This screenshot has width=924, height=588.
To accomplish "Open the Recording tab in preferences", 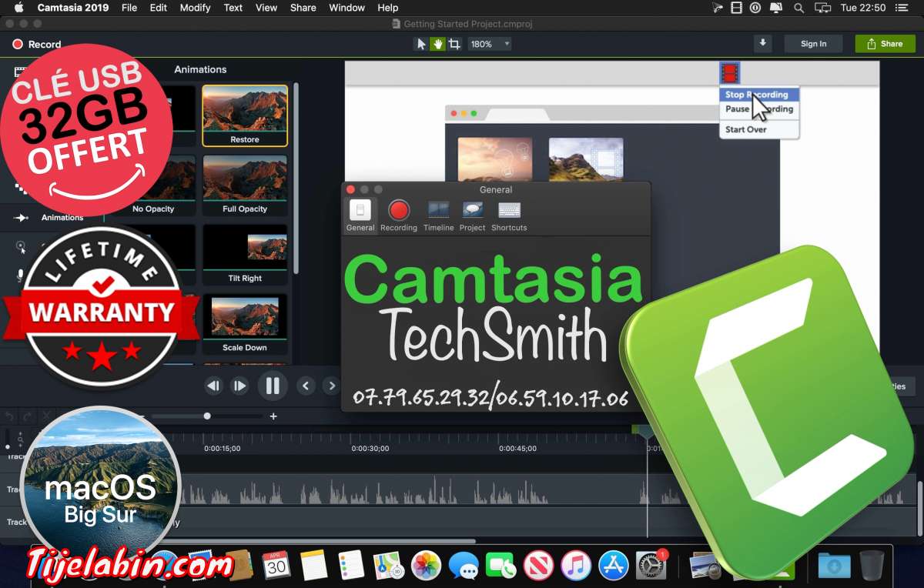I will click(x=399, y=214).
